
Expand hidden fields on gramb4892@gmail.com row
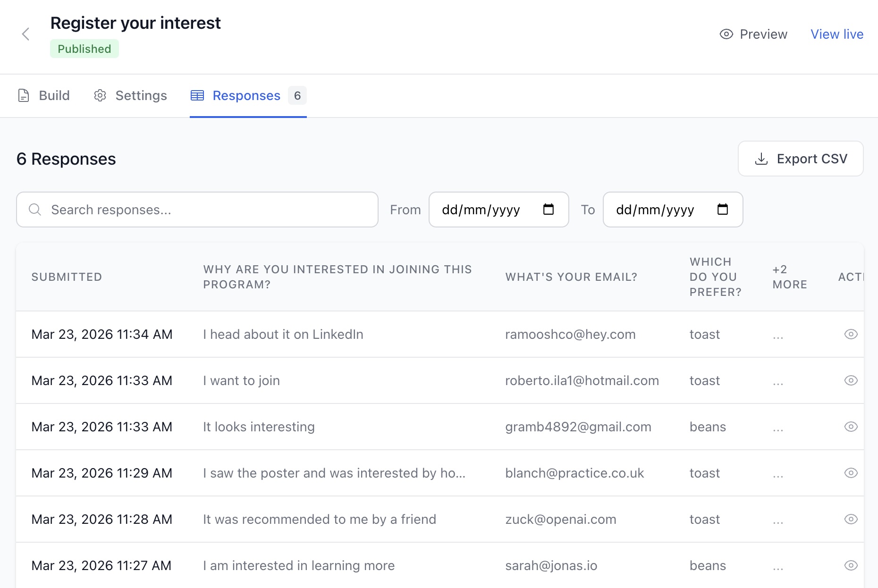click(x=777, y=427)
